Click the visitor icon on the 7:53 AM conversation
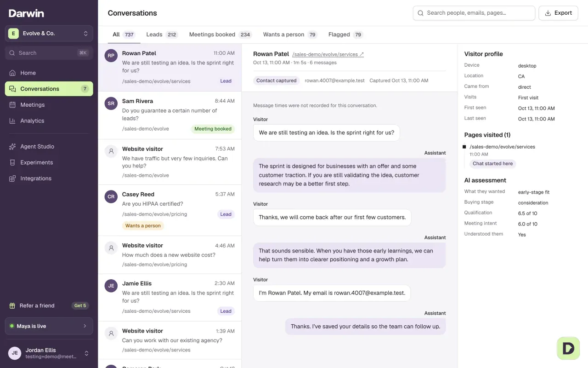The image size is (588, 368). [x=111, y=151]
